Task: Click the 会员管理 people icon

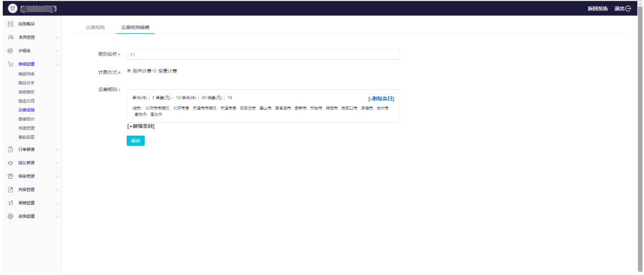Action: [11, 38]
